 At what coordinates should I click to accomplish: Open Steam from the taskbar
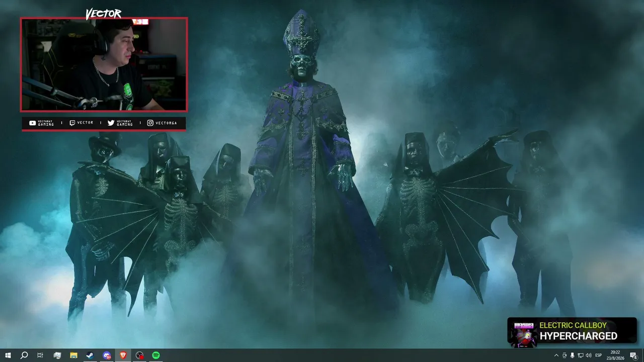90,355
